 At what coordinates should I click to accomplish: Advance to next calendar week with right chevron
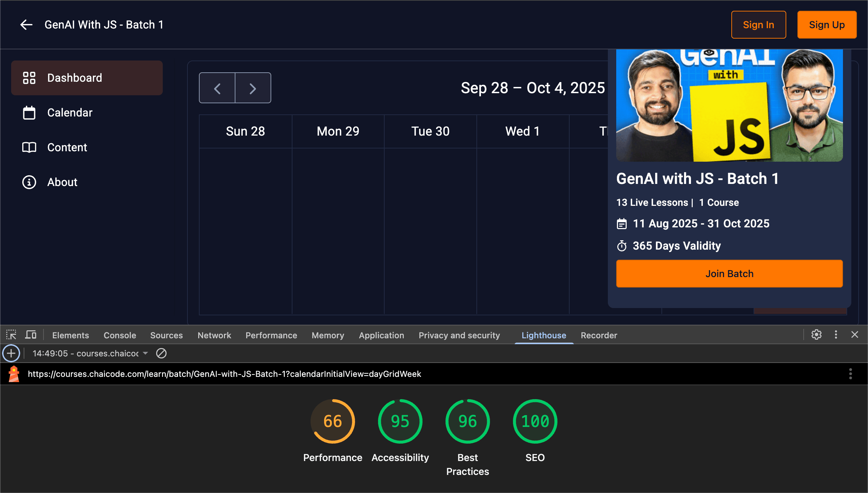click(253, 88)
